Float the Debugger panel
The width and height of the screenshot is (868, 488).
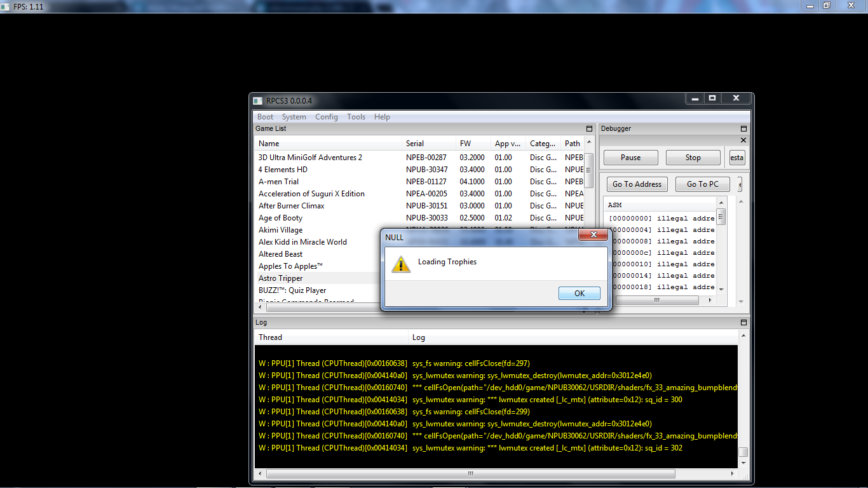tap(744, 129)
